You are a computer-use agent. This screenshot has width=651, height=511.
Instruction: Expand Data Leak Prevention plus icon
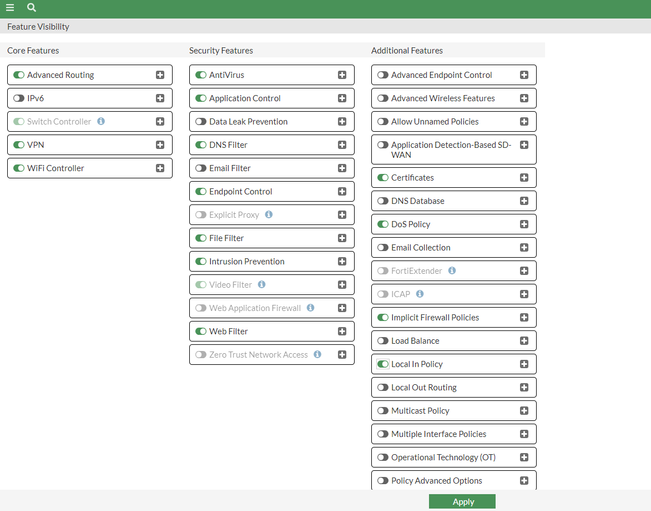coord(342,121)
